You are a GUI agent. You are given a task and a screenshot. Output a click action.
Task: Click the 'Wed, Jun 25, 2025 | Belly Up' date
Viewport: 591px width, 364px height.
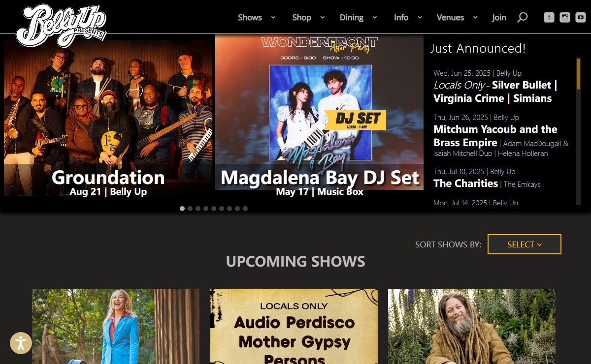[x=477, y=73]
